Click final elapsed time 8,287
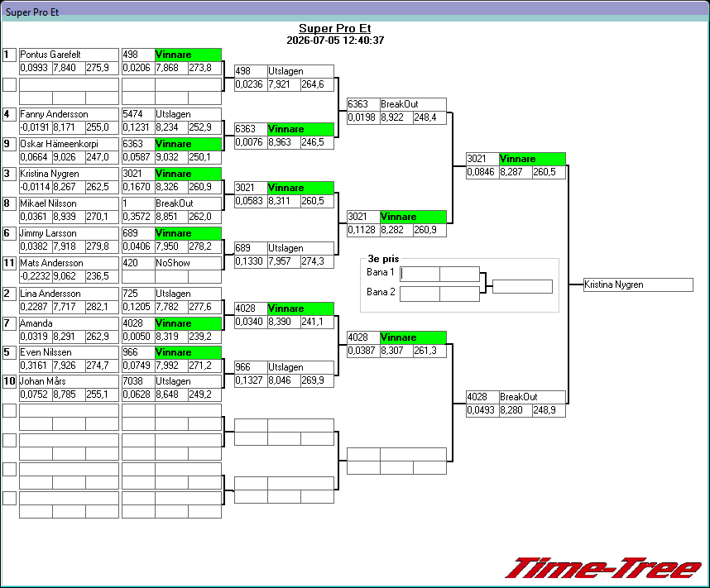Screen dimensions: 710x588 516,173
